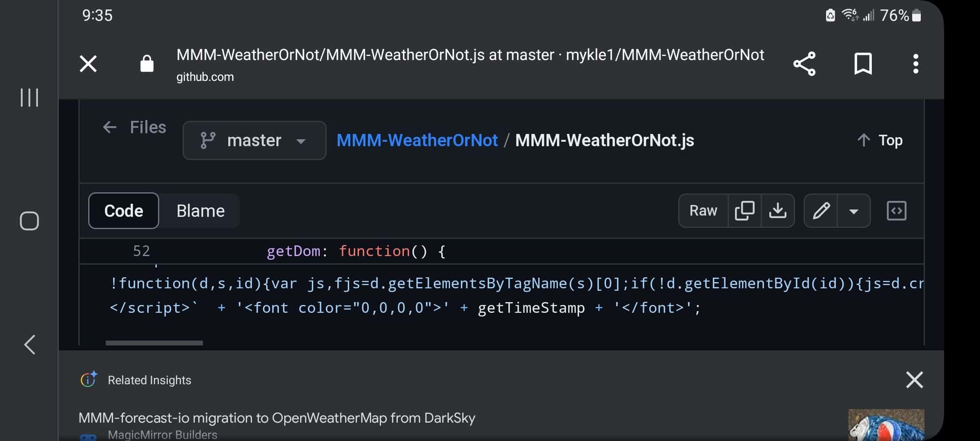Screen dimensions: 980x441
Task: Tap the Related Insights info icon
Action: [89, 379]
